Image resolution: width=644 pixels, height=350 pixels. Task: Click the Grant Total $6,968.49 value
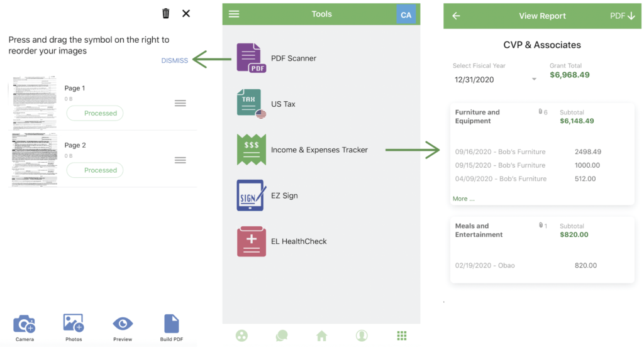tap(570, 75)
